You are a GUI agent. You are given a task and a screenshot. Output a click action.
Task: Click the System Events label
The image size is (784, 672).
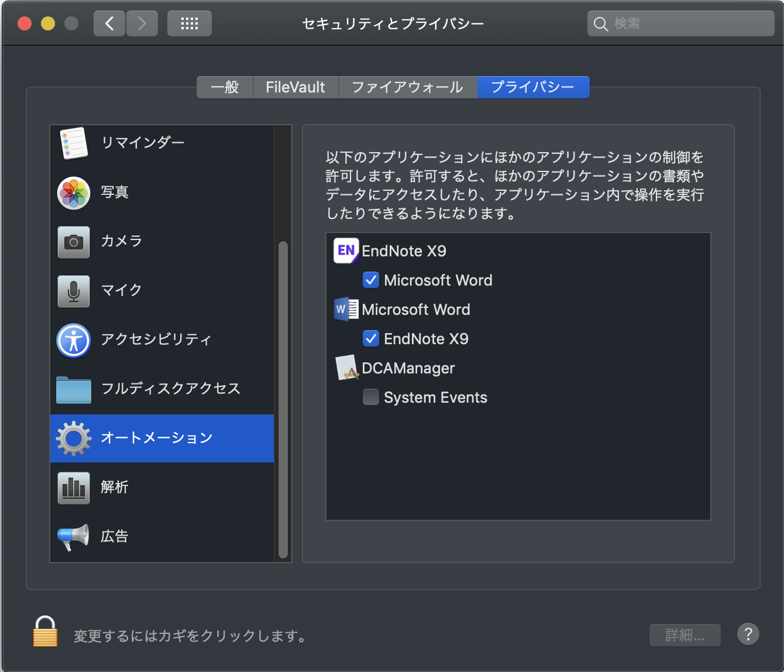click(435, 397)
